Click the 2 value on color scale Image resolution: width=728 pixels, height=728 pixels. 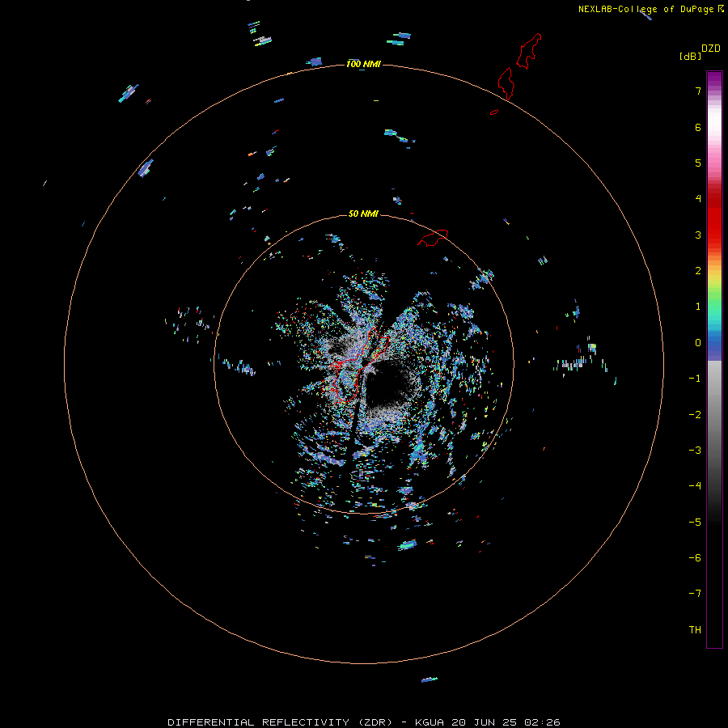tap(698, 271)
